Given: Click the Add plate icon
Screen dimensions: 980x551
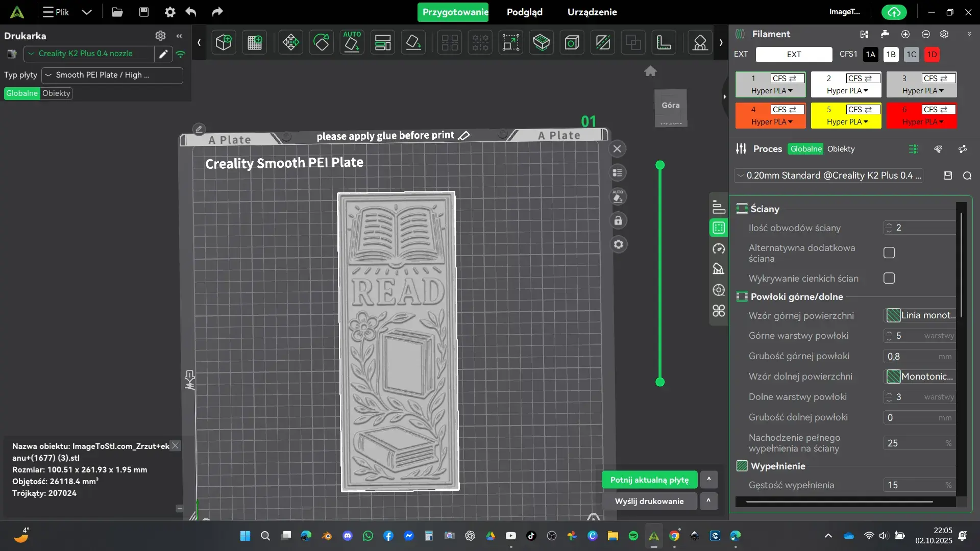Looking at the screenshot, I should coord(254,42).
